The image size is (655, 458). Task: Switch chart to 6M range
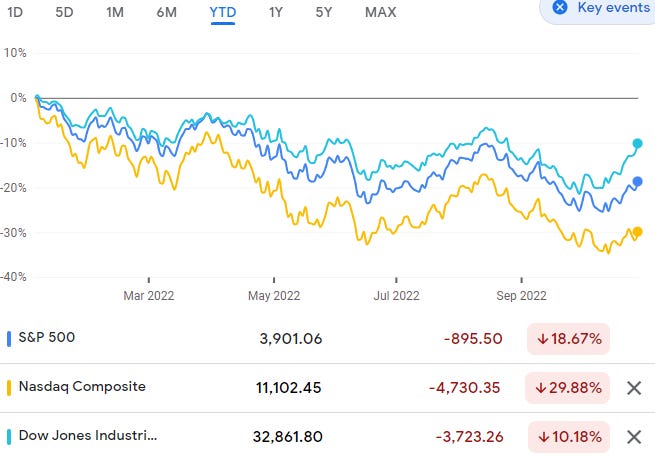click(166, 12)
